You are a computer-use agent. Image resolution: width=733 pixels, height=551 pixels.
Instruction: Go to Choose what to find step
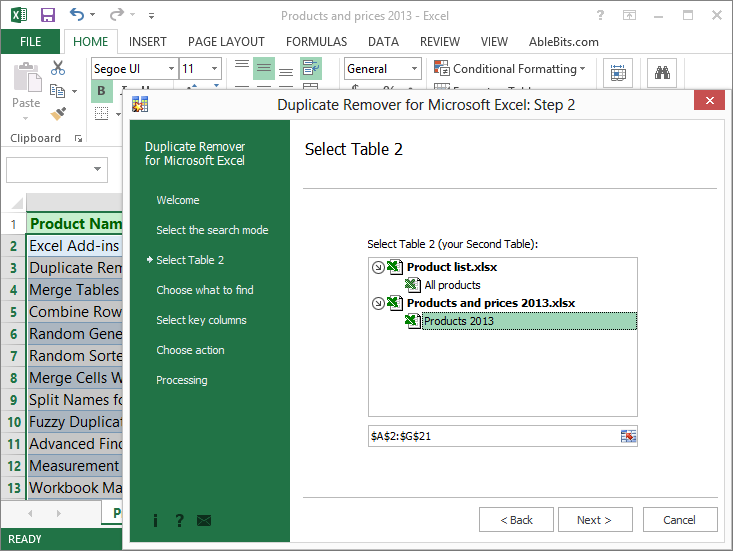click(x=205, y=290)
